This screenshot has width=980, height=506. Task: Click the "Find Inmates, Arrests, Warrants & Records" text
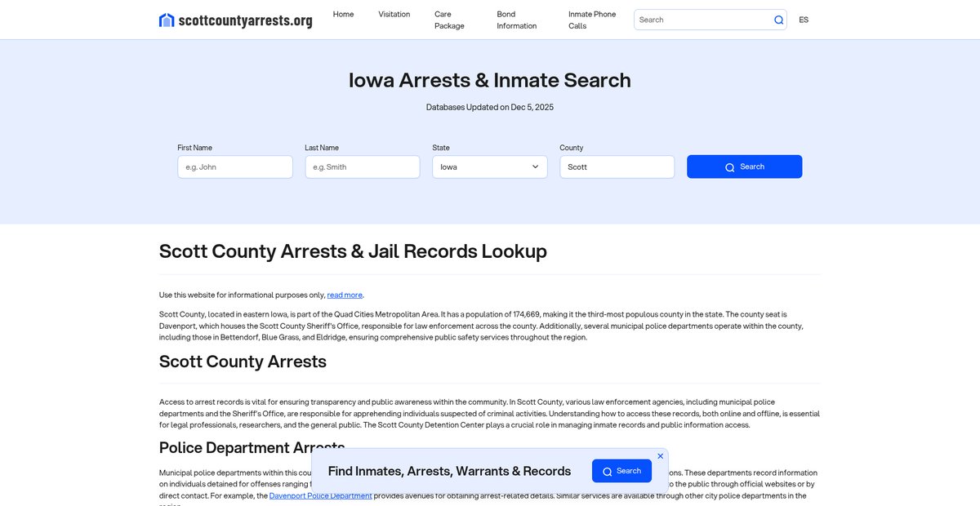pos(449,471)
